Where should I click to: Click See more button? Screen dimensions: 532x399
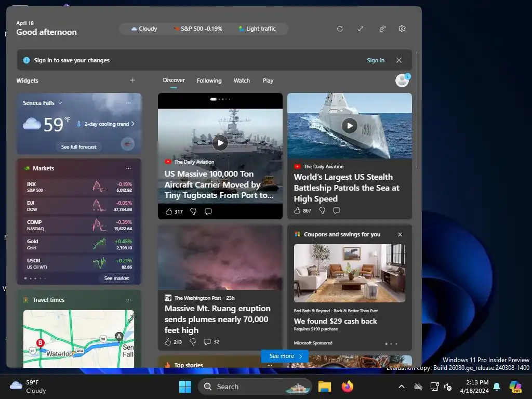click(285, 356)
